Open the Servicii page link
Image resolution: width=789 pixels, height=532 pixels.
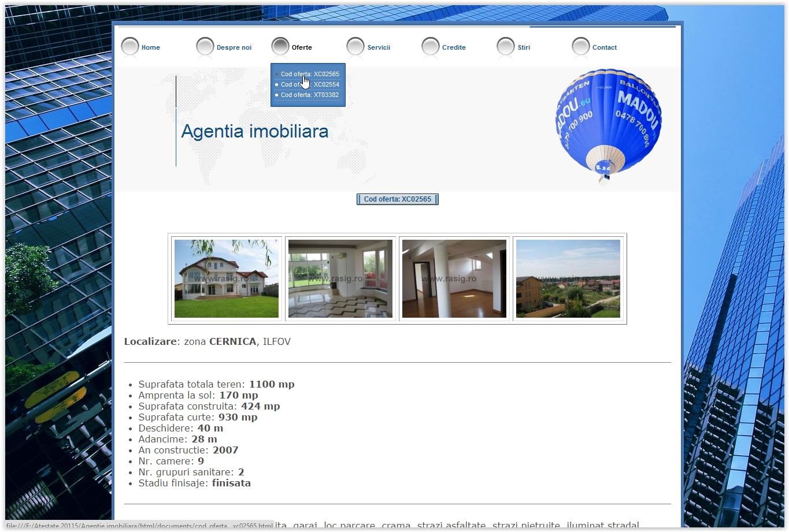[x=379, y=47]
